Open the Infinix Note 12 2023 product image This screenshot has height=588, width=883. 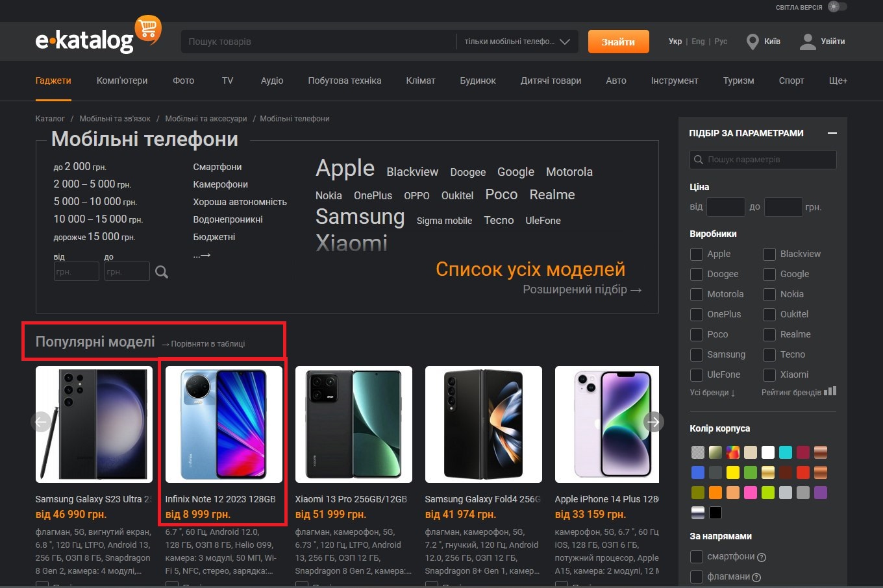224,424
